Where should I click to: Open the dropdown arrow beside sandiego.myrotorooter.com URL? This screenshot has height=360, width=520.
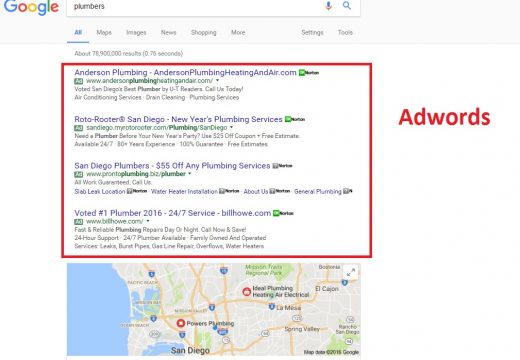(232, 127)
